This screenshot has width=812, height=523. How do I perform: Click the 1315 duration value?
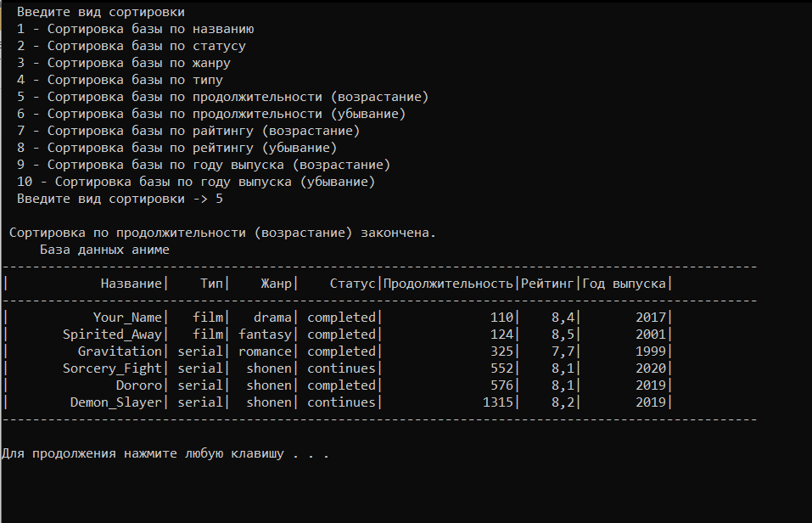[x=498, y=402]
